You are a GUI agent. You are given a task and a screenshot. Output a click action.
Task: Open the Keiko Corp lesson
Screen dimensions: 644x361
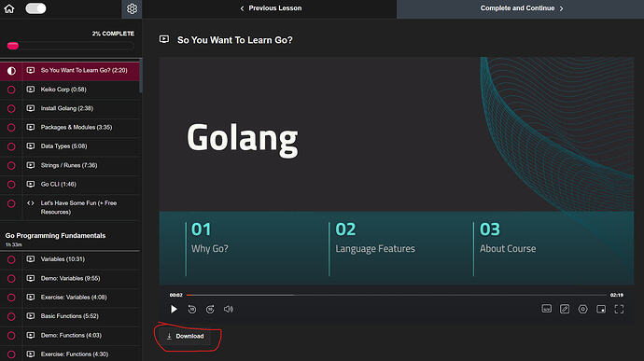click(x=70, y=90)
